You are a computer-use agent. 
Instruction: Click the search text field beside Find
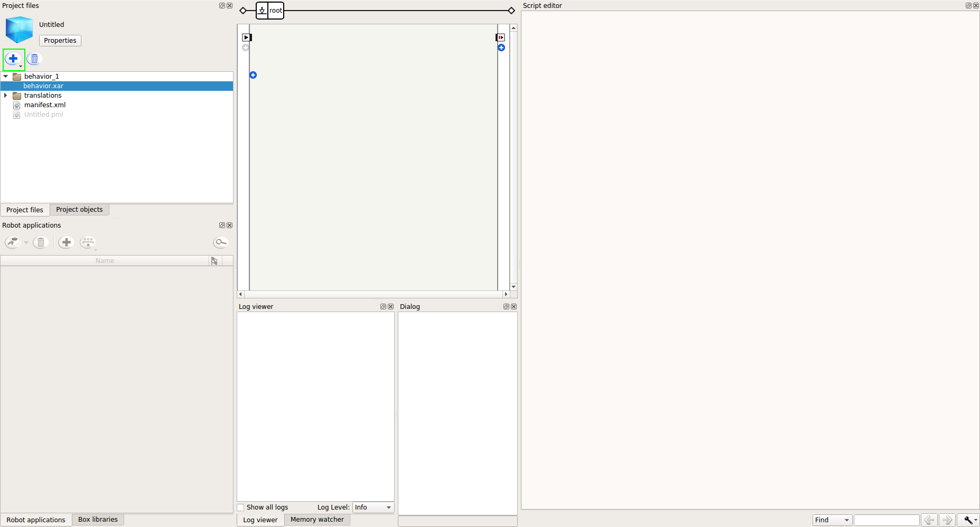pyautogui.click(x=886, y=520)
